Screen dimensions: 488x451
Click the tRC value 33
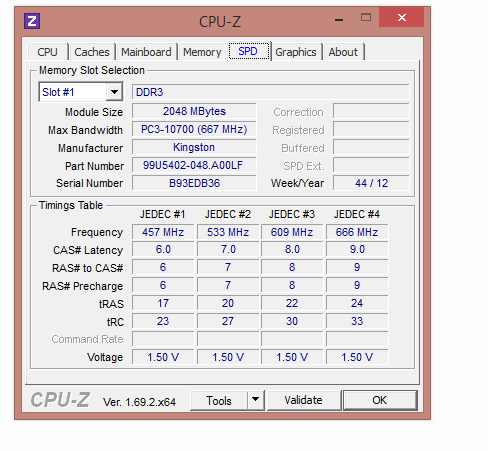point(357,321)
